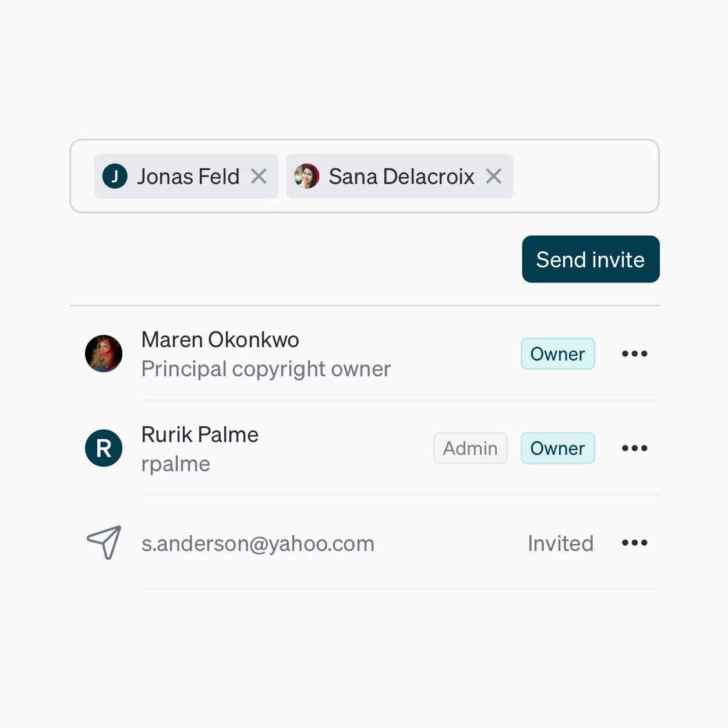Click Rurik Palme's R avatar
This screenshot has height=728, width=728.
104,448
